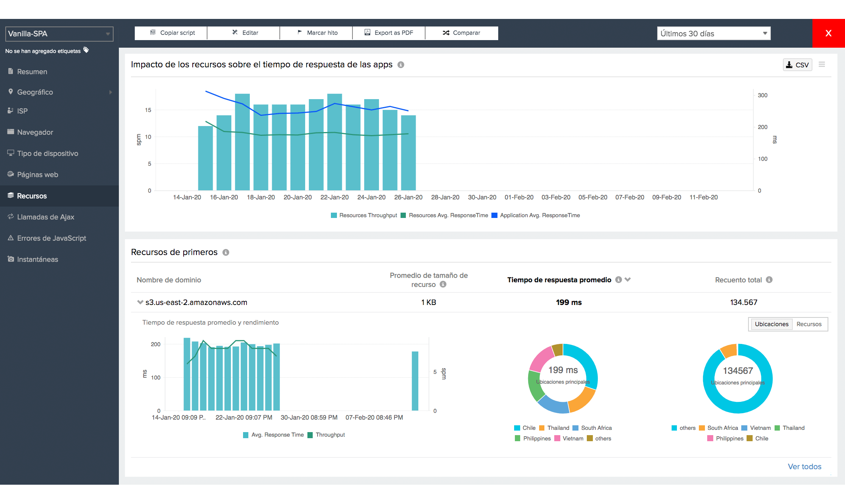
Task: Toggle South Africa legend in count donut
Action: (719, 428)
